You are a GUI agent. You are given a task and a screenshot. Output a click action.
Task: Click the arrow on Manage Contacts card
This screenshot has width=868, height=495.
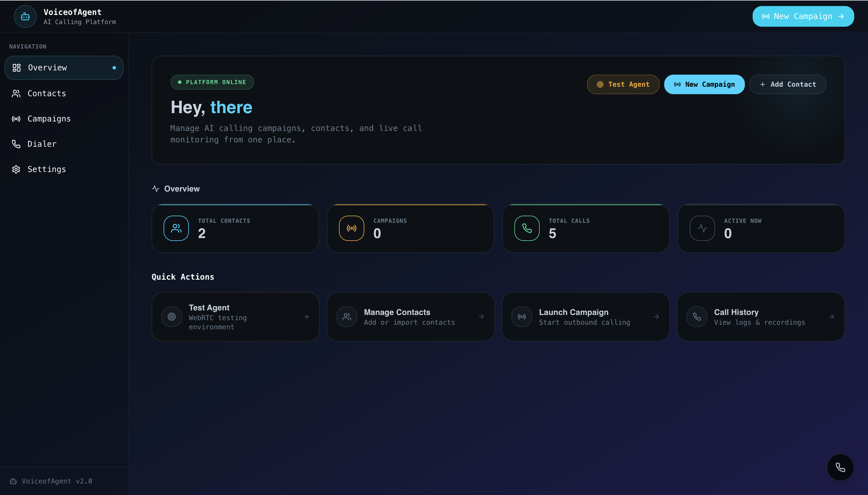click(x=481, y=316)
